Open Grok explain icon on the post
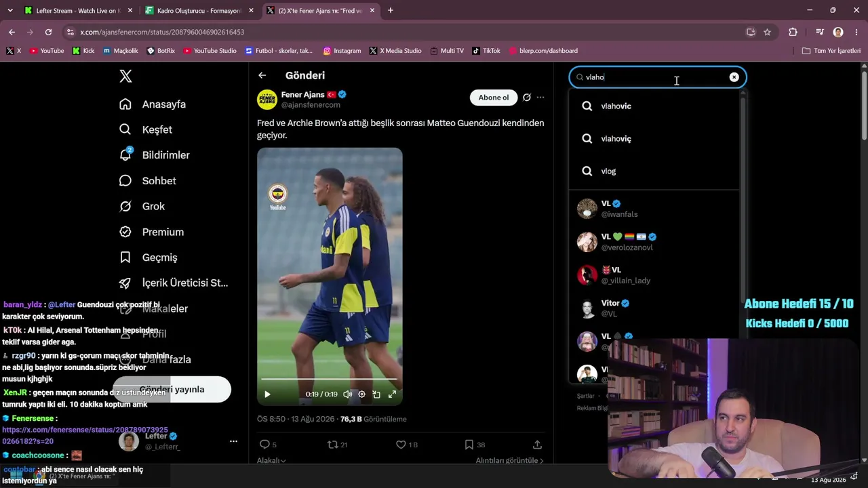 coord(526,98)
